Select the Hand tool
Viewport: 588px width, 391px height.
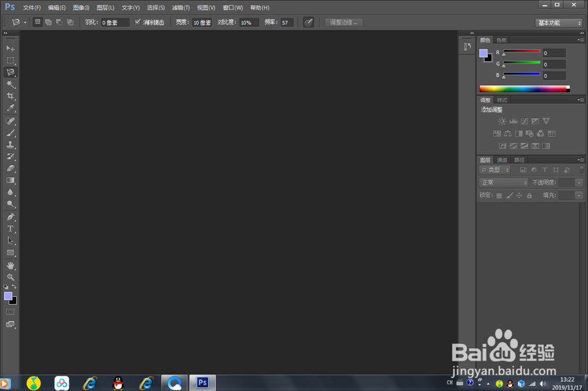click(x=10, y=265)
